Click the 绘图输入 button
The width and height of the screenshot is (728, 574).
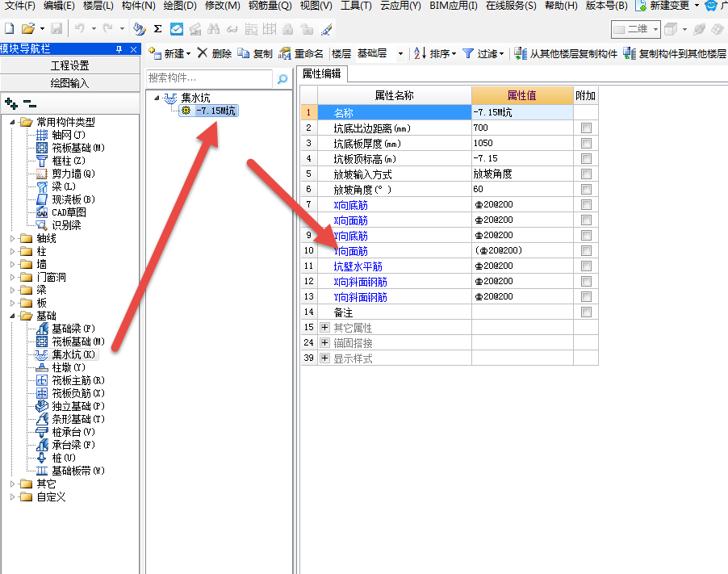pos(69,83)
